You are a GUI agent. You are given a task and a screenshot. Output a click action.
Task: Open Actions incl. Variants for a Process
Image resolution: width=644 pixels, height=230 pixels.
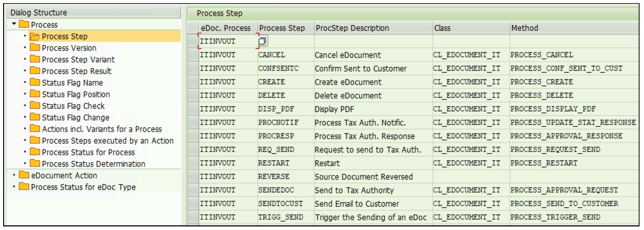[102, 129]
